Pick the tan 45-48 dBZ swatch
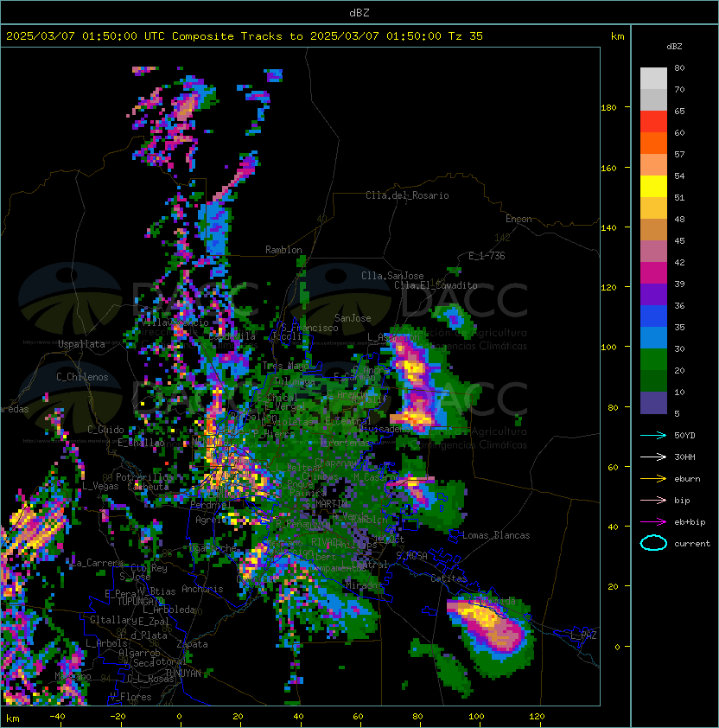The height and width of the screenshot is (728, 719). [x=653, y=230]
